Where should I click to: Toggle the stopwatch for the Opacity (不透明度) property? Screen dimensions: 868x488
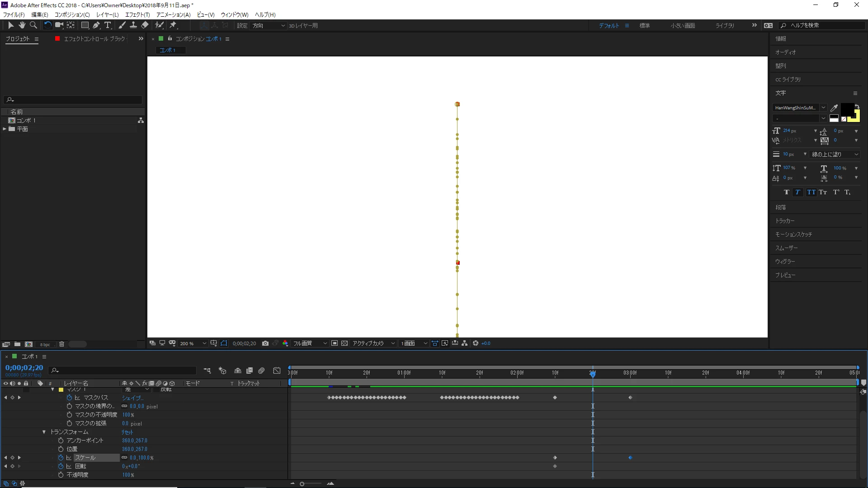(61, 475)
